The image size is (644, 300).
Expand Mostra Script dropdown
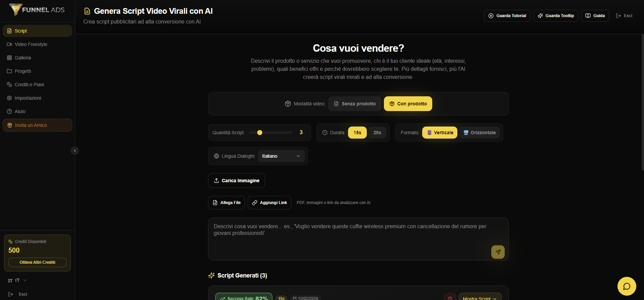point(480,298)
